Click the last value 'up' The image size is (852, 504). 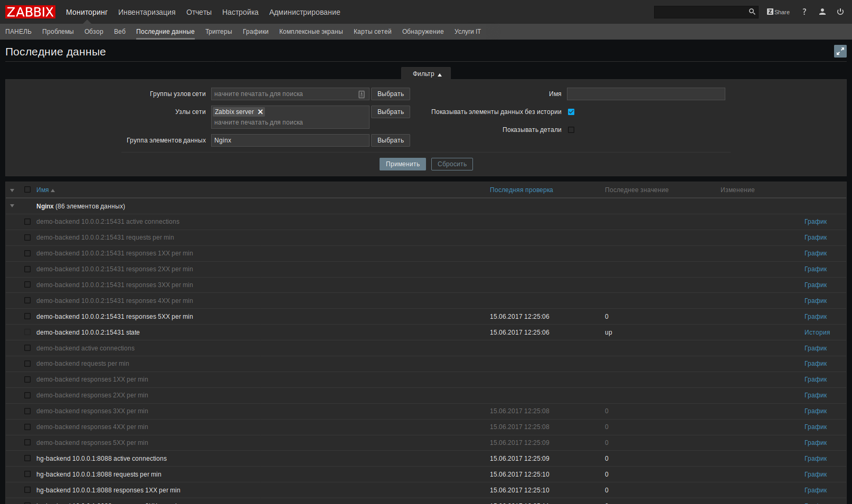pyautogui.click(x=609, y=332)
